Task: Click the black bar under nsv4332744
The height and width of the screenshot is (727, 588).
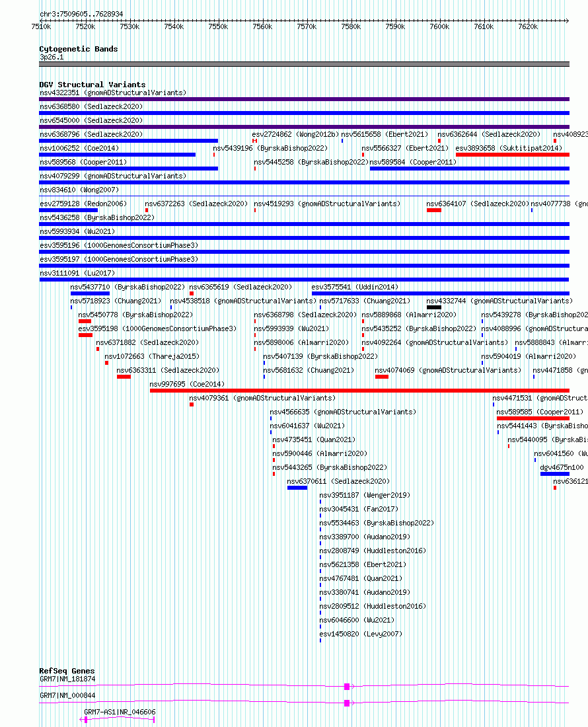Action: click(434, 307)
